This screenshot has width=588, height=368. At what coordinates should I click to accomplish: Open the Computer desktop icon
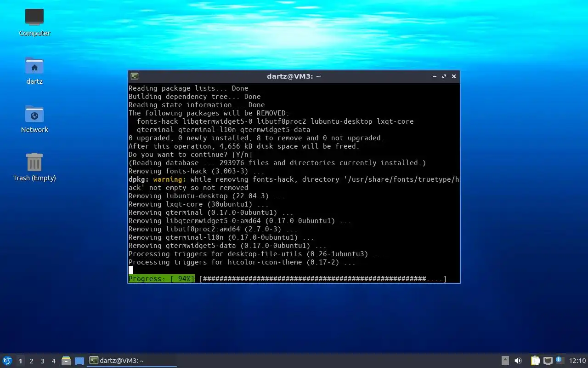point(34,22)
